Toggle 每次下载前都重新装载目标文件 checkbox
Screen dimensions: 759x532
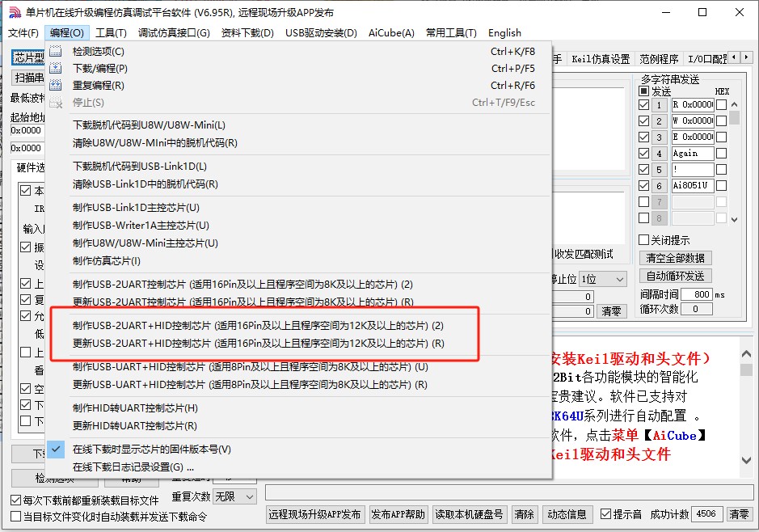(x=15, y=500)
